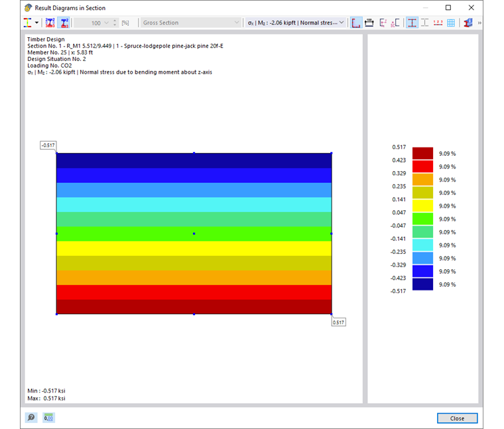The width and height of the screenshot is (504, 429).
Task: Click the Section No. 1 description line
Action: pyautogui.click(x=125, y=46)
